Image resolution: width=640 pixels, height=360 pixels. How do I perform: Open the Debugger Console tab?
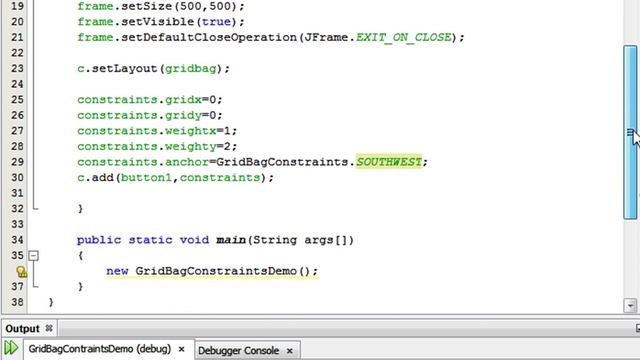coord(238,351)
